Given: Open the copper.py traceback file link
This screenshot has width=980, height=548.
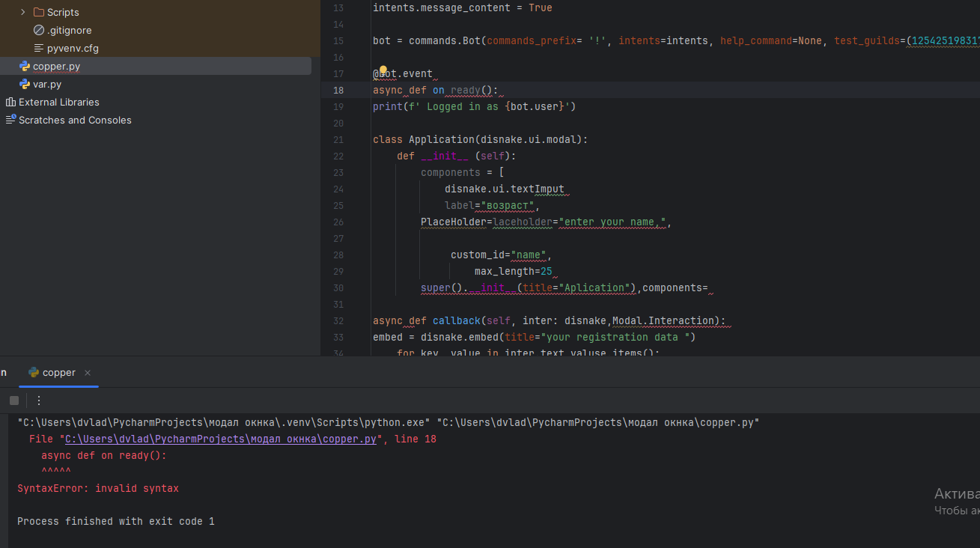Looking at the screenshot, I should pos(221,439).
